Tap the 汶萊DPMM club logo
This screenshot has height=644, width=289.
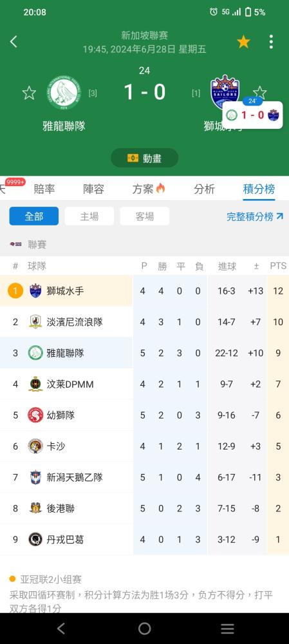click(35, 384)
